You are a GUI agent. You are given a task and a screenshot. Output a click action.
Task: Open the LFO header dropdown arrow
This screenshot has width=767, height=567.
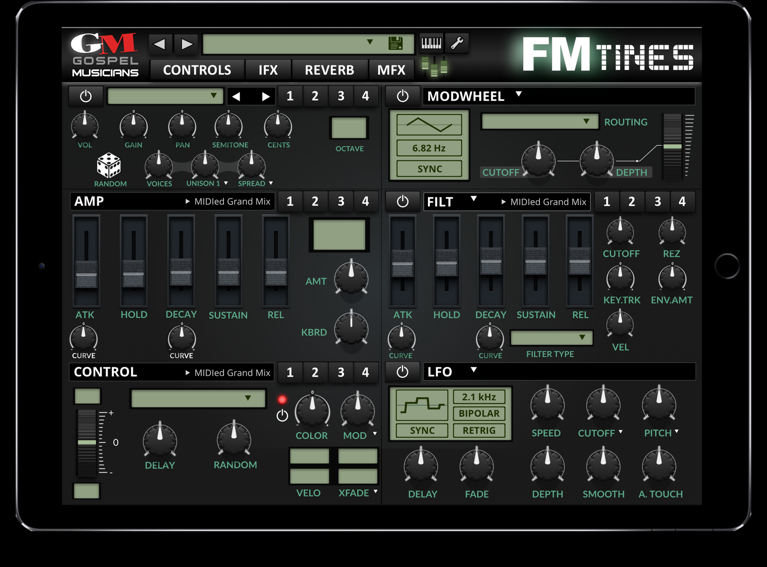click(x=474, y=369)
